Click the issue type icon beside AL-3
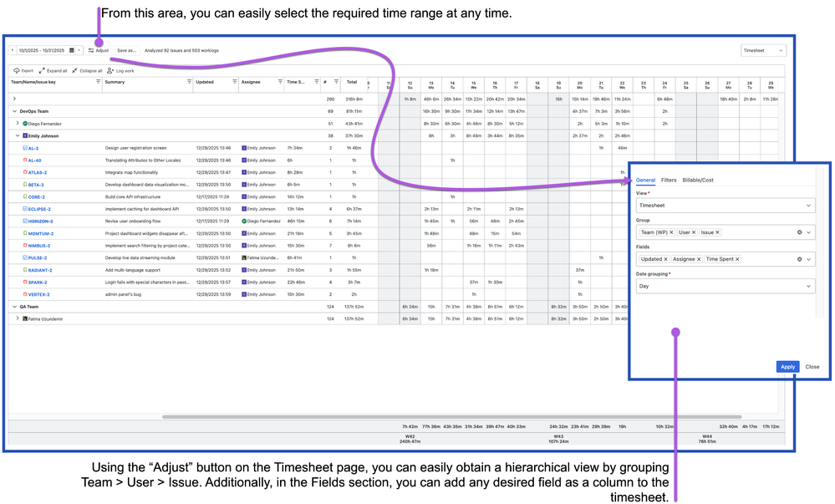The height and width of the screenshot is (504, 835). click(x=25, y=148)
